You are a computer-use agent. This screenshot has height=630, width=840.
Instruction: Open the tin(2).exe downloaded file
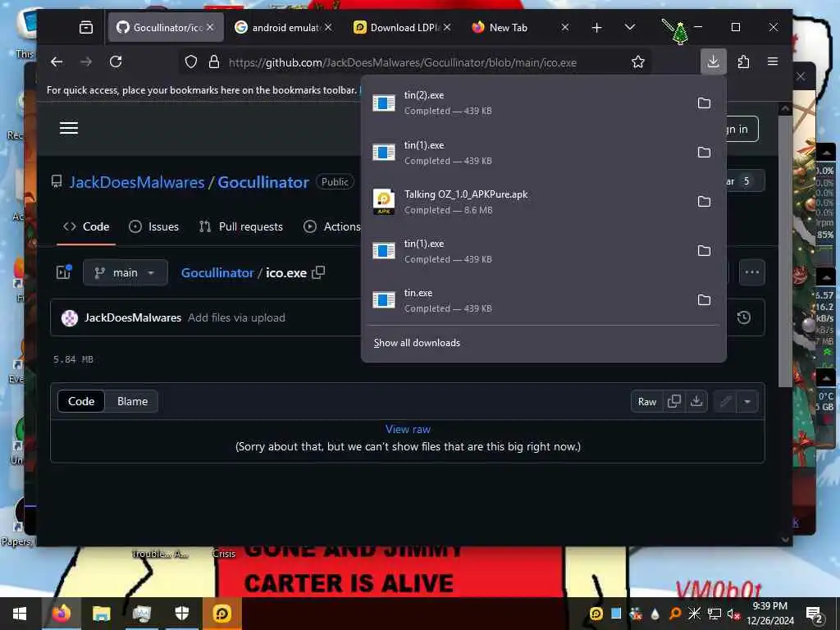point(527,103)
